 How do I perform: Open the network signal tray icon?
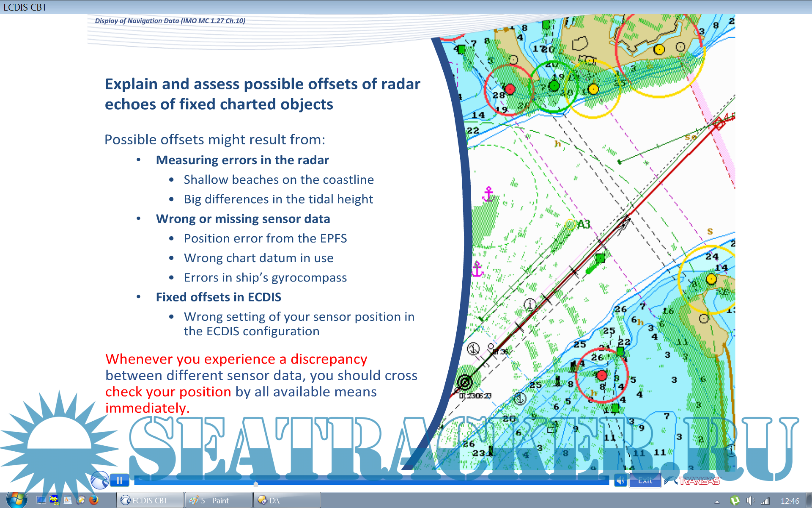765,501
